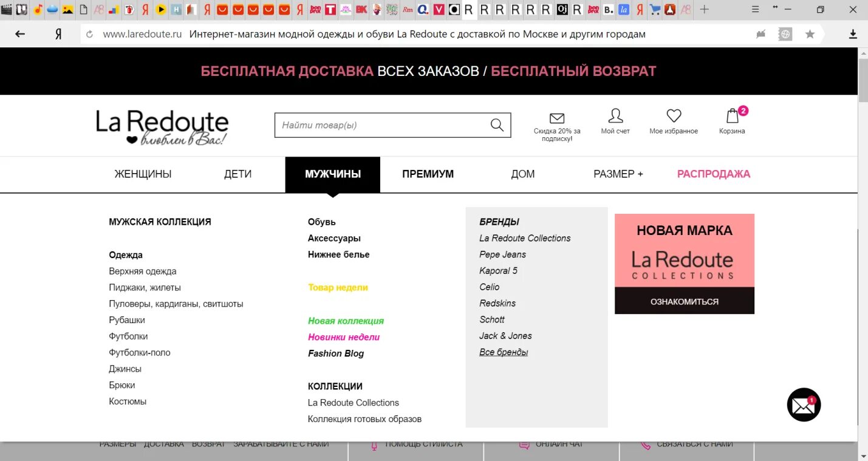Viewport: 868px width, 461px height.
Task: Switch to the shopping cart favicon tab
Action: pos(655,10)
